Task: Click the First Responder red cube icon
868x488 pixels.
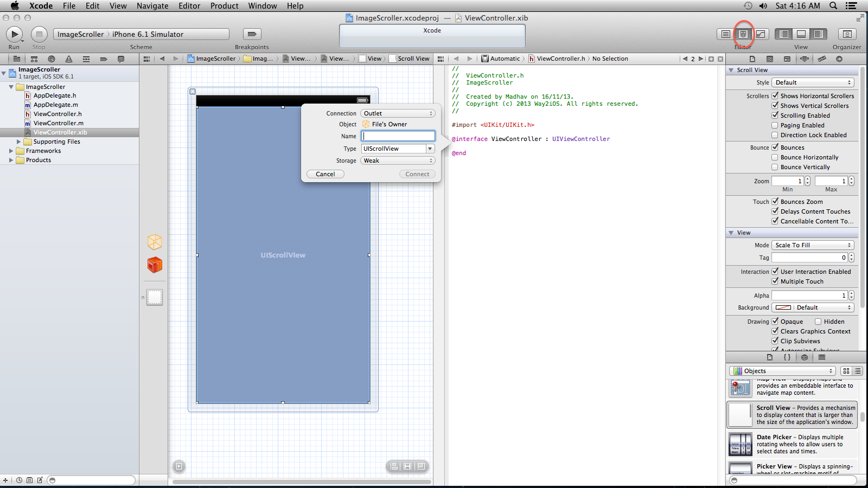Action: pos(155,265)
